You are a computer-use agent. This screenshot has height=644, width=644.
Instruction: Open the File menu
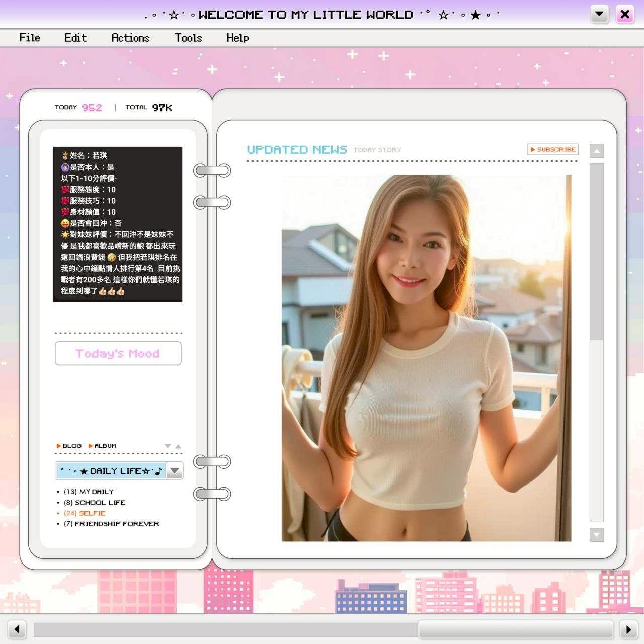click(x=30, y=38)
